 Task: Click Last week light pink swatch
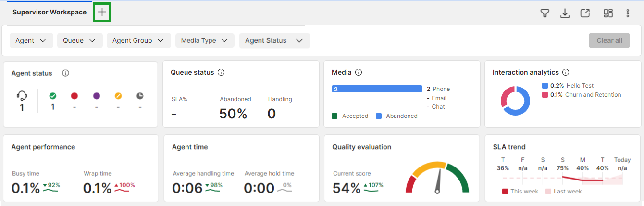548,192
